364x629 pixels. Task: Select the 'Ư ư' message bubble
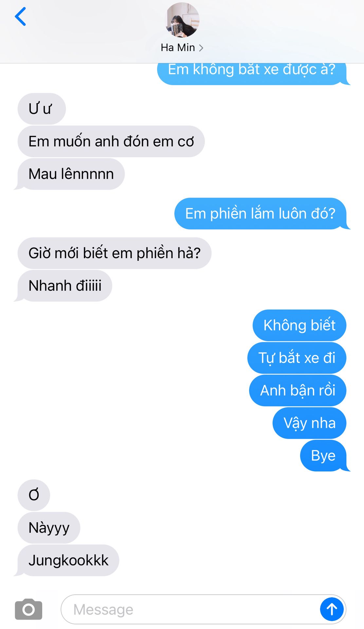(x=42, y=109)
